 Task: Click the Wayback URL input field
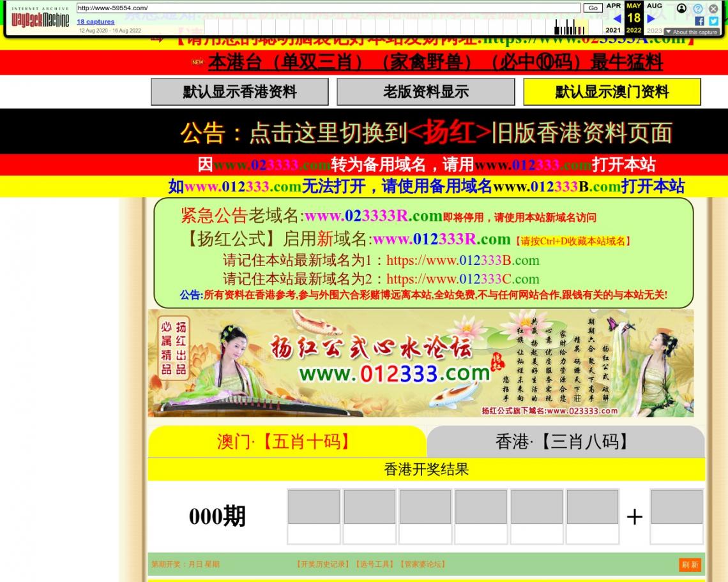(x=328, y=8)
